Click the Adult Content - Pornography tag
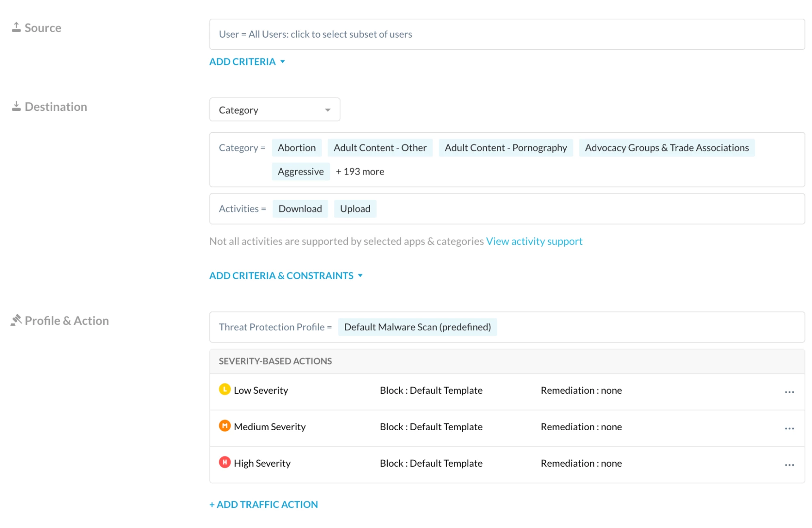Viewport: 812px width, 528px height. [x=505, y=148]
